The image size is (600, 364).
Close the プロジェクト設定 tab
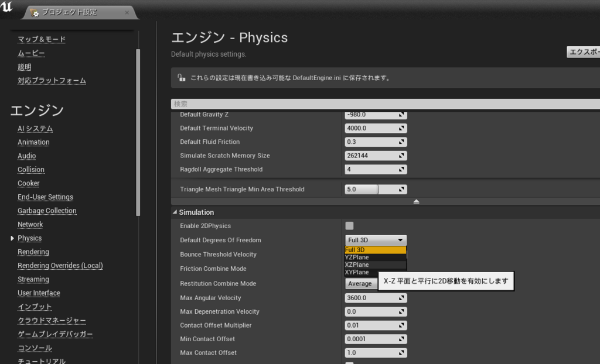(127, 13)
